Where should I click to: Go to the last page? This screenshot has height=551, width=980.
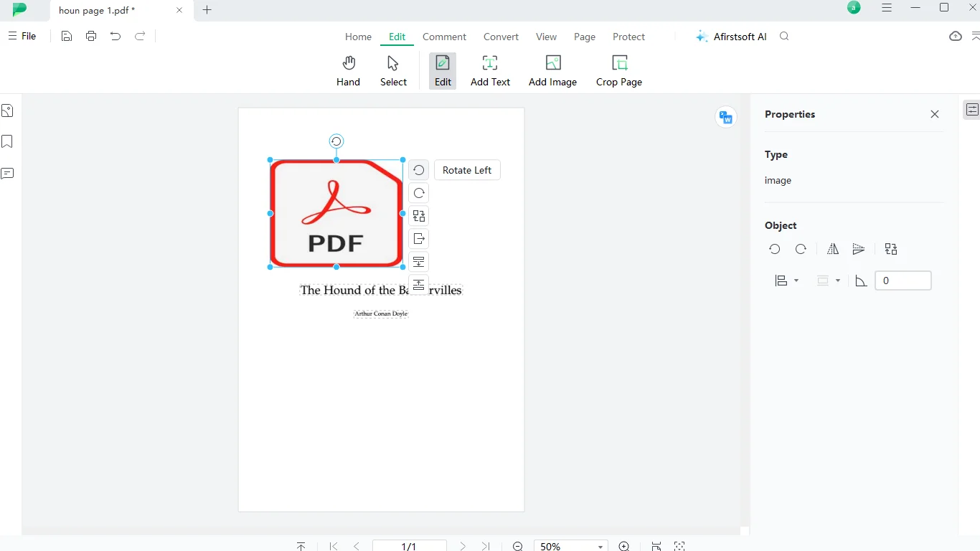(x=486, y=546)
